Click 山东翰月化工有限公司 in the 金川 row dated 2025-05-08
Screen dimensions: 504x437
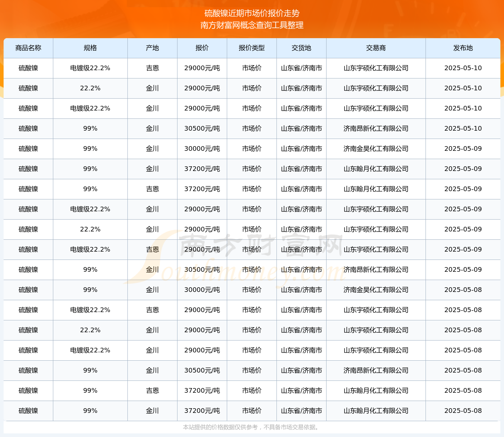pyautogui.click(x=376, y=411)
